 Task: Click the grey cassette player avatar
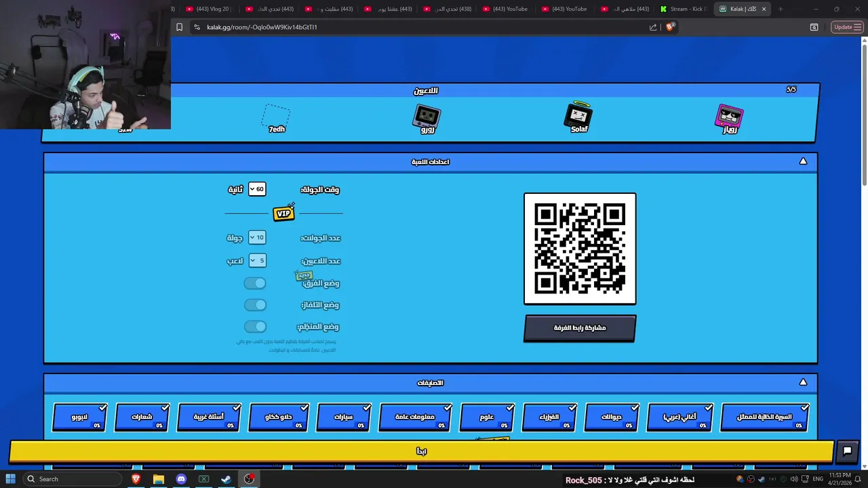[x=427, y=117]
